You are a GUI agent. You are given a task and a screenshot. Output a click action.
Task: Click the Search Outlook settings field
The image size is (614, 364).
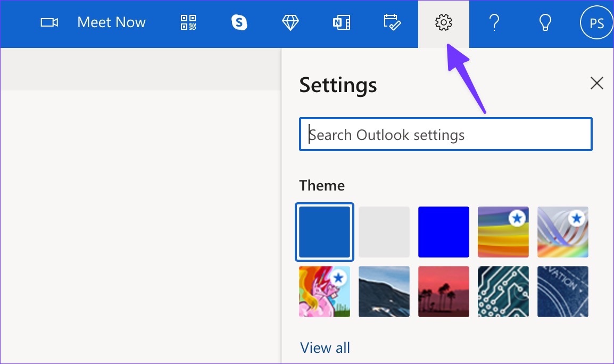(445, 134)
